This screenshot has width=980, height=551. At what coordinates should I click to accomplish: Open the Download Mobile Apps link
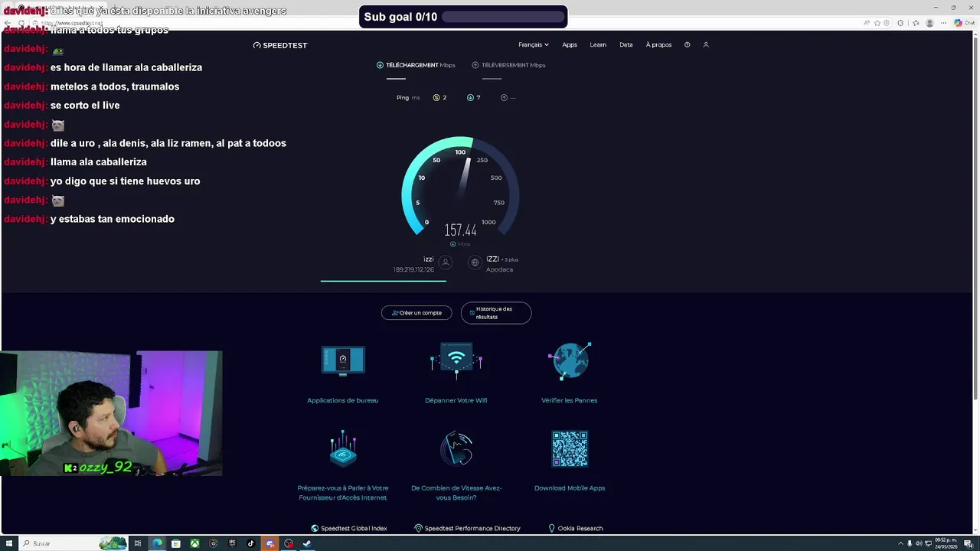pos(570,488)
